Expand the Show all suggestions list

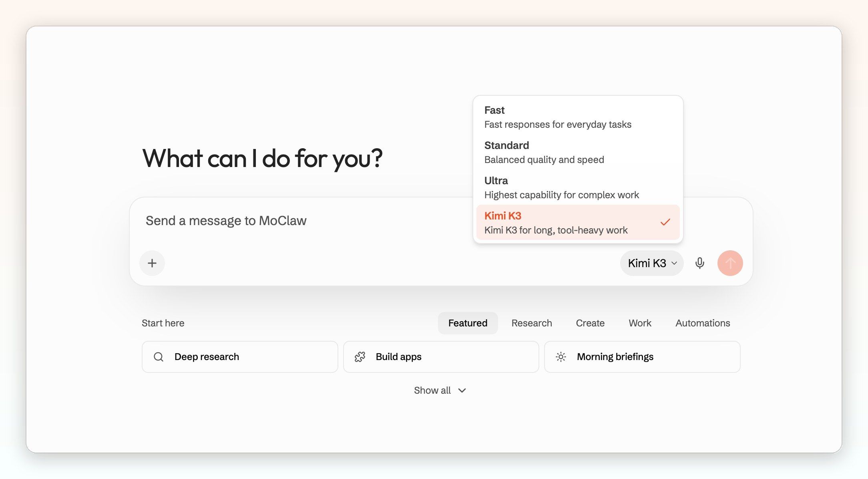coord(440,390)
